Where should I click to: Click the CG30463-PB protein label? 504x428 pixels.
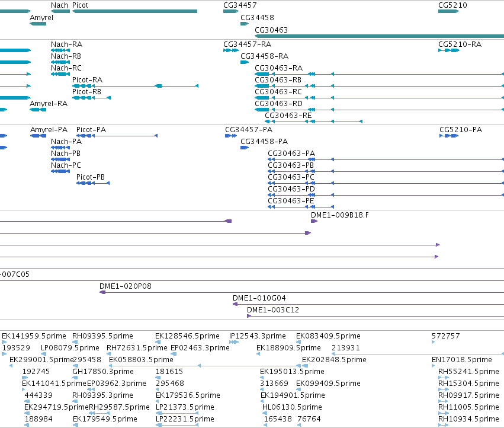[291, 165]
